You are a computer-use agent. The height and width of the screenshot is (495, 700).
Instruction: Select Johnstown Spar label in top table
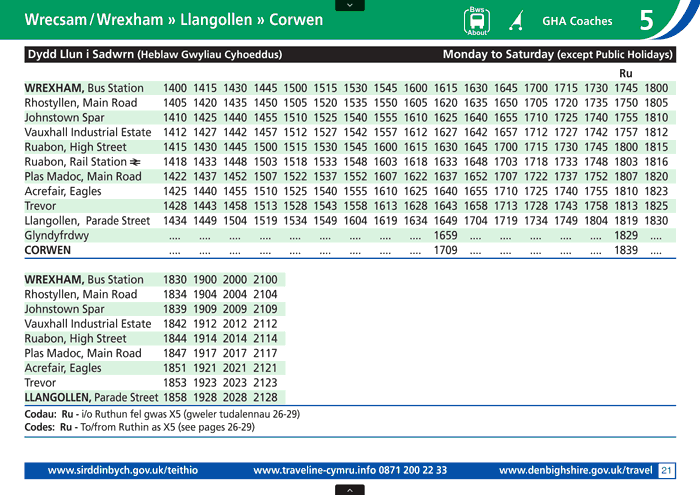[x=64, y=117]
